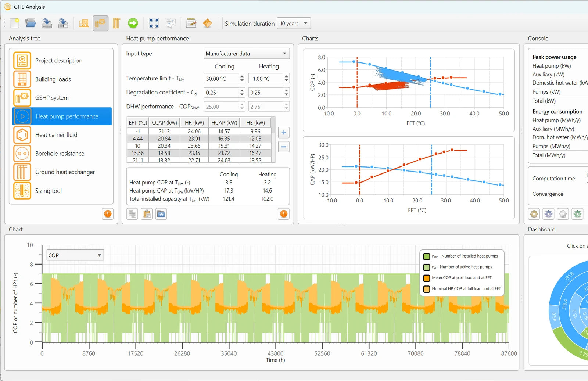Open the building loads toolbar icon
This screenshot has height=381, width=588.
click(x=84, y=24)
